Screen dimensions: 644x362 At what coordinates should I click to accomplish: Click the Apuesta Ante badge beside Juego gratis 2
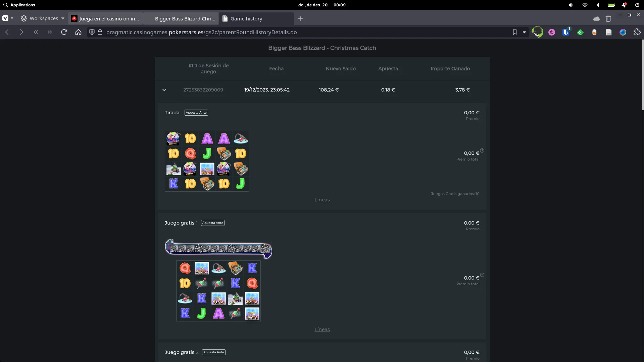[214, 352]
